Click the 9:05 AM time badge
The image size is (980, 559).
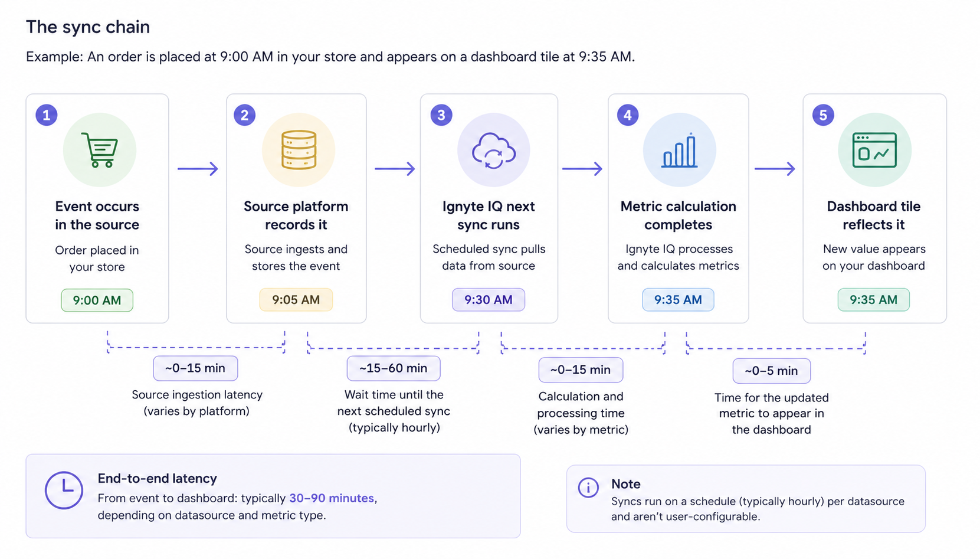pos(296,299)
